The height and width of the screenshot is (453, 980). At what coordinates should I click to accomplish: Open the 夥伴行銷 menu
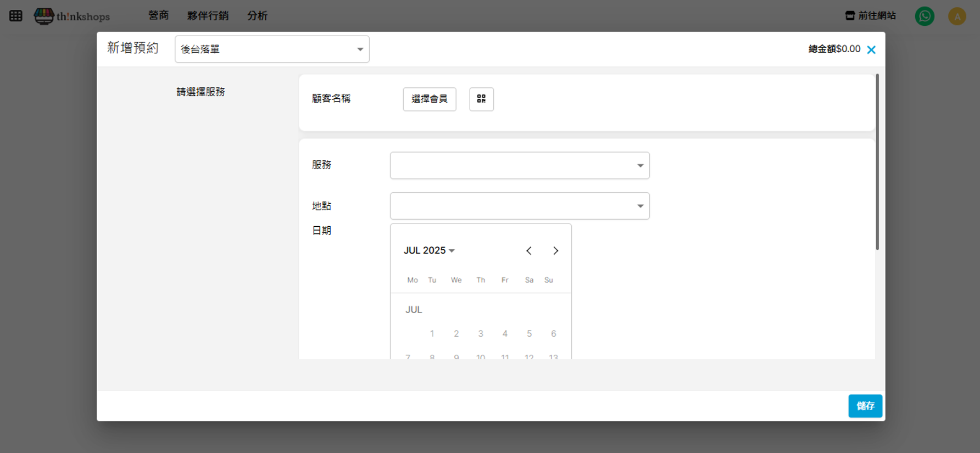(x=208, y=16)
